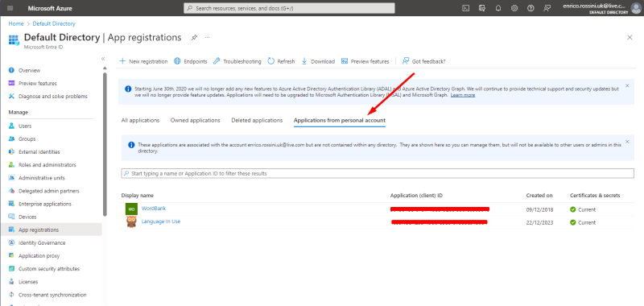This screenshot has width=644, height=306.
Task: Click the Default Directory grid icon
Action: (14, 39)
